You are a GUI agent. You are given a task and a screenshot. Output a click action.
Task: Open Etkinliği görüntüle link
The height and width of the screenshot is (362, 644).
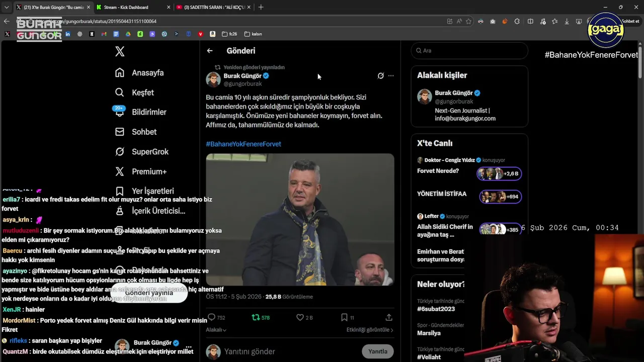click(370, 330)
